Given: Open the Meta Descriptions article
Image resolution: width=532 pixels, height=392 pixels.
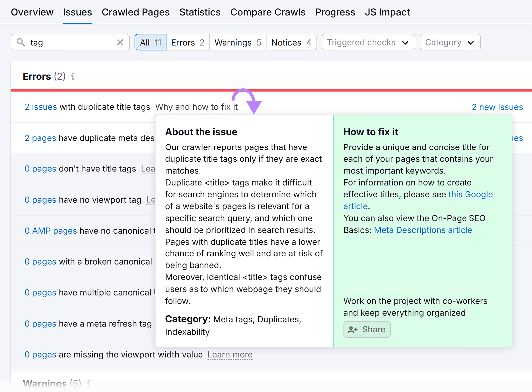Looking at the screenshot, I should coord(423,230).
